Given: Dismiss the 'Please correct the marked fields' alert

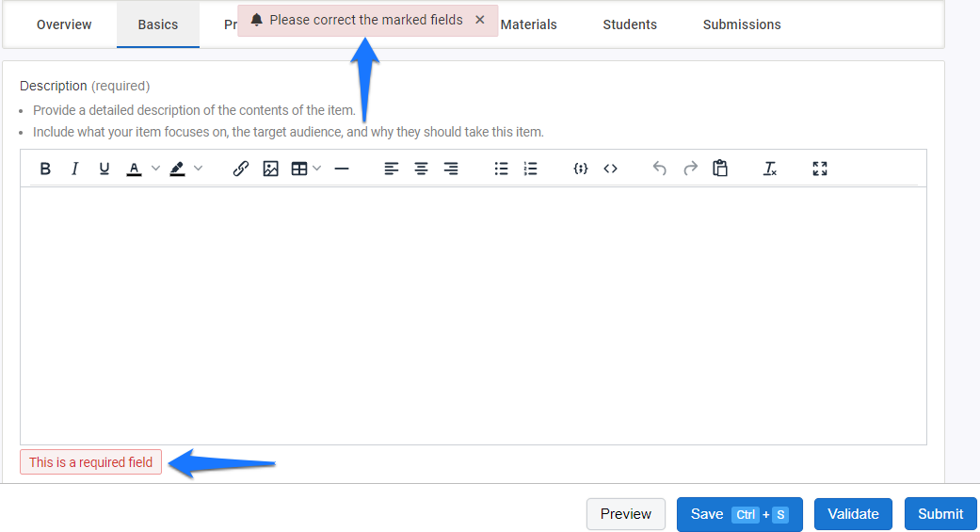Looking at the screenshot, I should coord(480,20).
